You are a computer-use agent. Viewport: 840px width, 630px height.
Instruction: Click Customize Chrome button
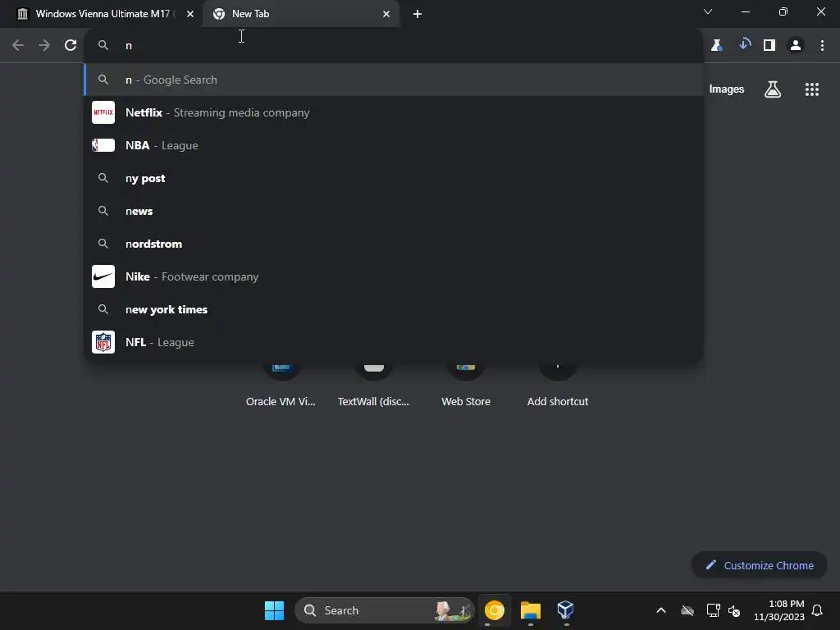(x=759, y=565)
